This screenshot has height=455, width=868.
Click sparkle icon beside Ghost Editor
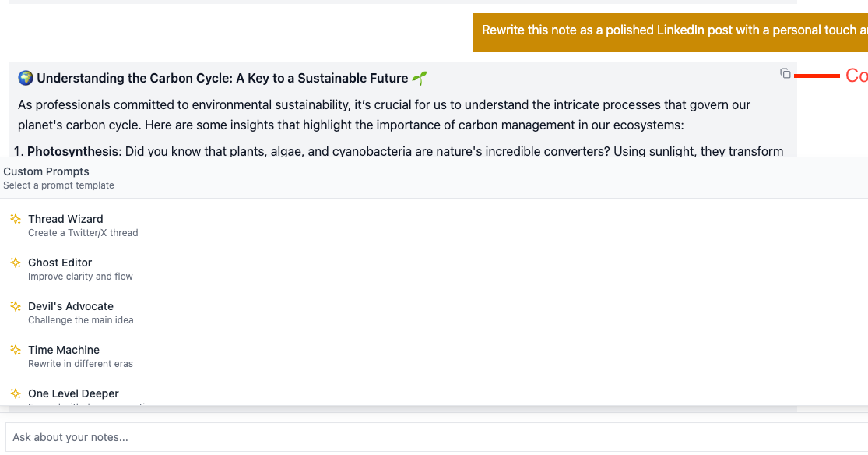(x=16, y=263)
